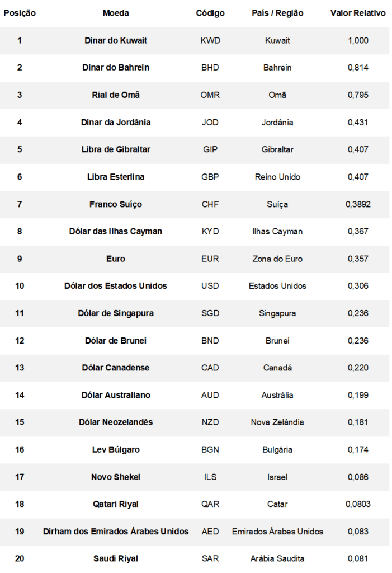Click the "Lev Búlgaro" currency name
This screenshot has width=392, height=573.
(x=116, y=449)
